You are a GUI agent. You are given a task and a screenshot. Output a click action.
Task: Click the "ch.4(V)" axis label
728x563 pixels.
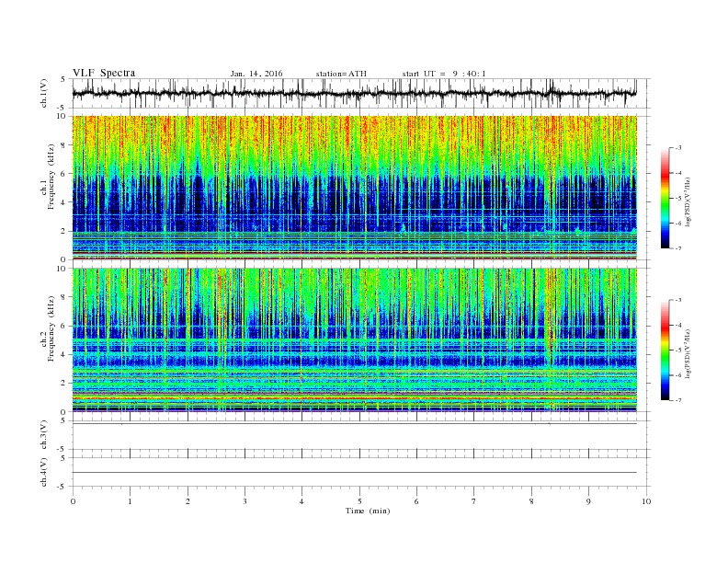(x=44, y=472)
